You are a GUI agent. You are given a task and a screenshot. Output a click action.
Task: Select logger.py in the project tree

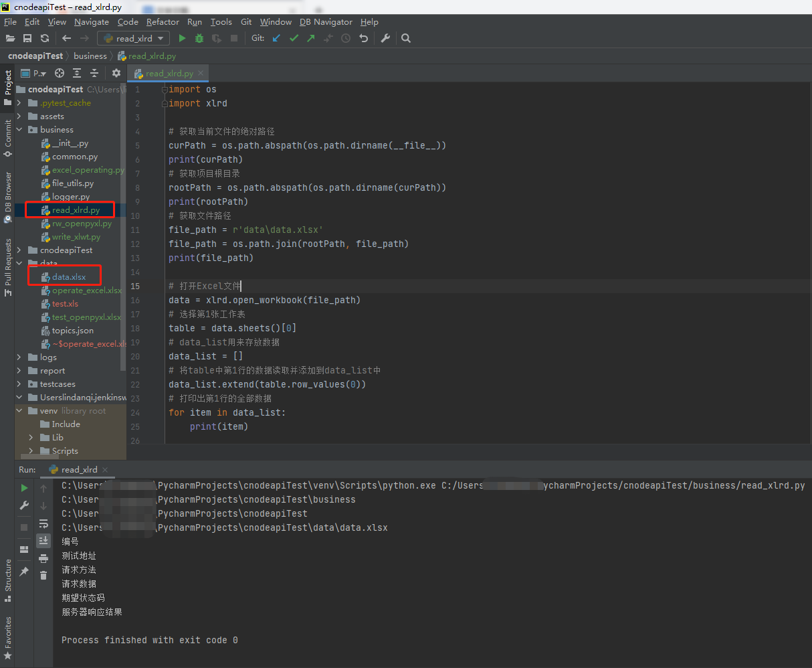(70, 197)
